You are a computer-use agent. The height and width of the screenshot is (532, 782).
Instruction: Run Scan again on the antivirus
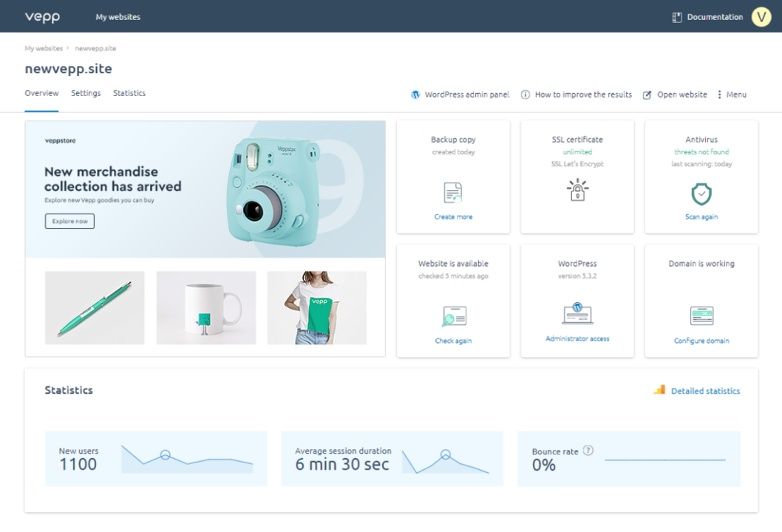tap(701, 216)
